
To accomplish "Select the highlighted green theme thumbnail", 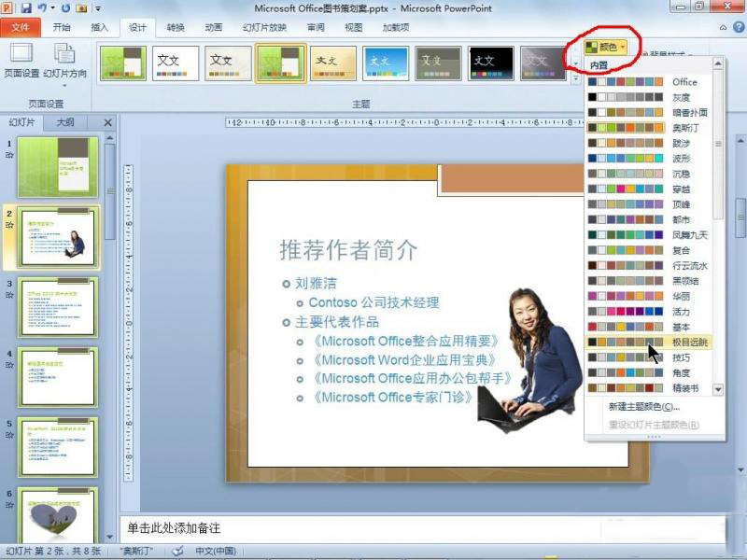I will [281, 63].
